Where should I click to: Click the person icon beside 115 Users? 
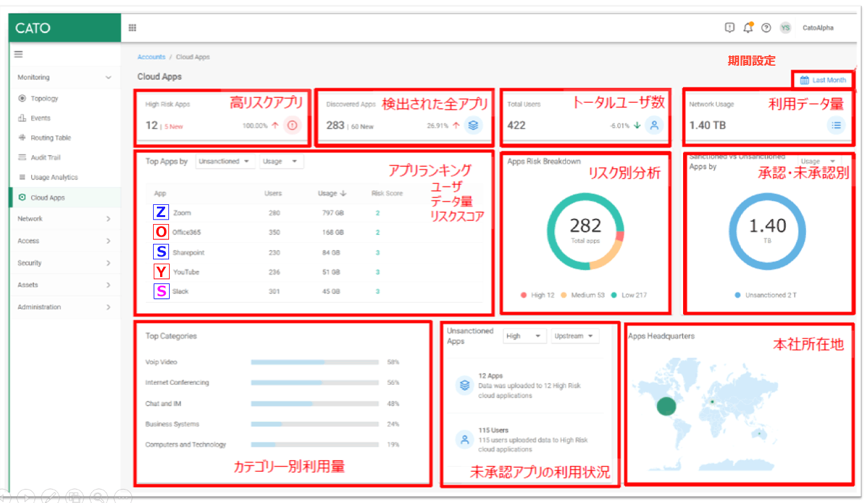pos(465,440)
